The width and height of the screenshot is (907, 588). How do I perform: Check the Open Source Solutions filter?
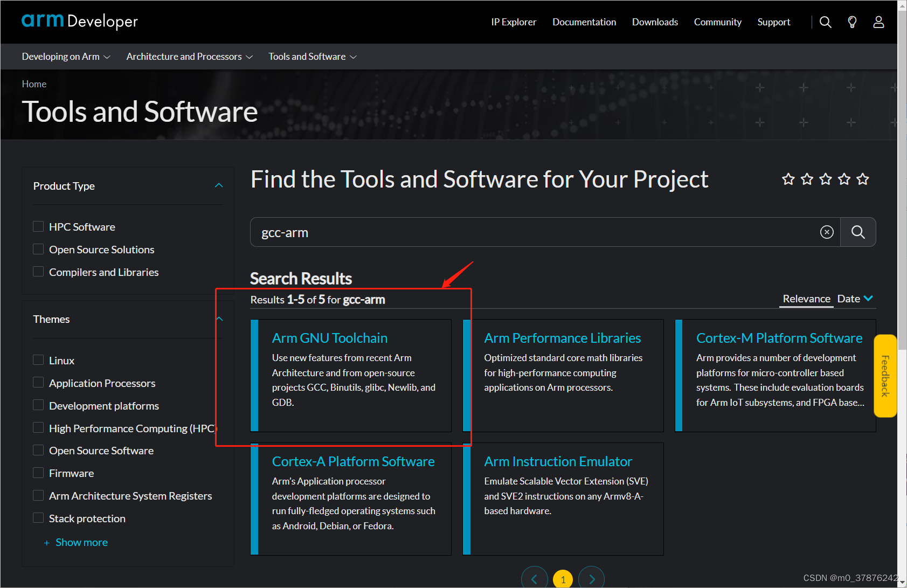coord(38,249)
